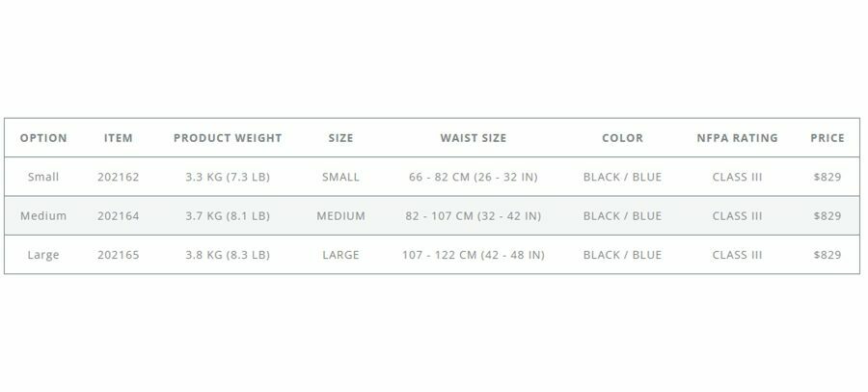
Task: Click waist size 66 - 82 CM cell
Action: [474, 177]
